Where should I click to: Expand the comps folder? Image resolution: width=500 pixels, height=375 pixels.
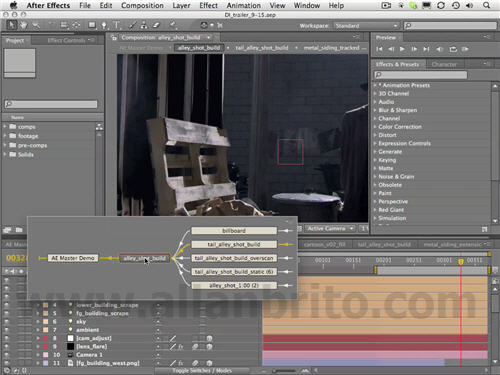(x=5, y=127)
